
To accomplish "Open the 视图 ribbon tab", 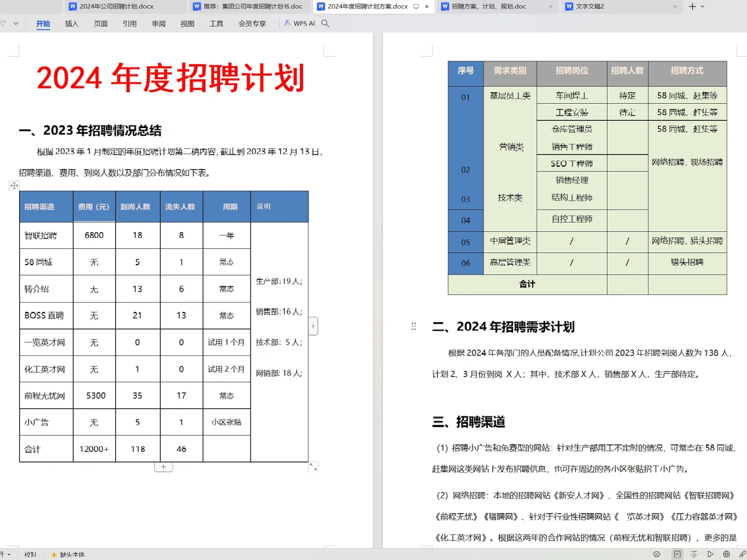I will tap(187, 23).
